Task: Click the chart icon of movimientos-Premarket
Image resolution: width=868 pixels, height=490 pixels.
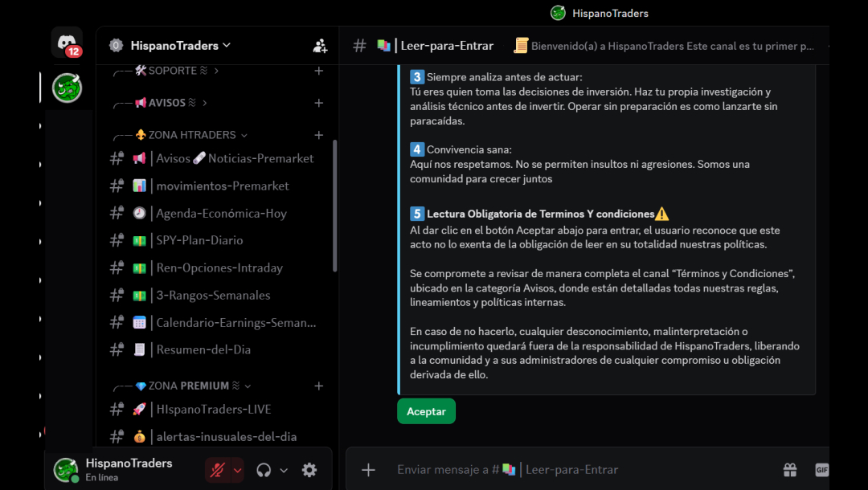Action: click(140, 186)
